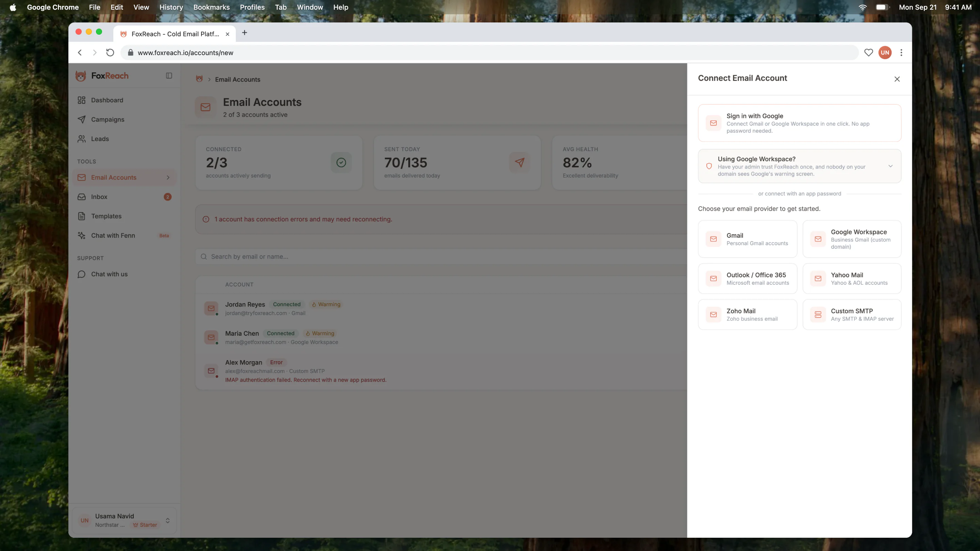The image size is (980, 551).
Task: Click Alex Morgan envelope avatar icon
Action: [x=211, y=371]
